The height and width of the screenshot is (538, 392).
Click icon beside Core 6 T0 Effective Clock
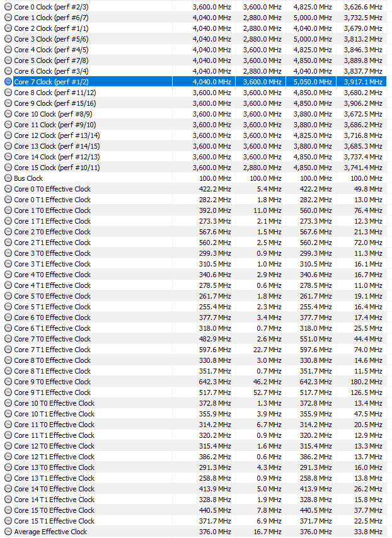[8, 318]
